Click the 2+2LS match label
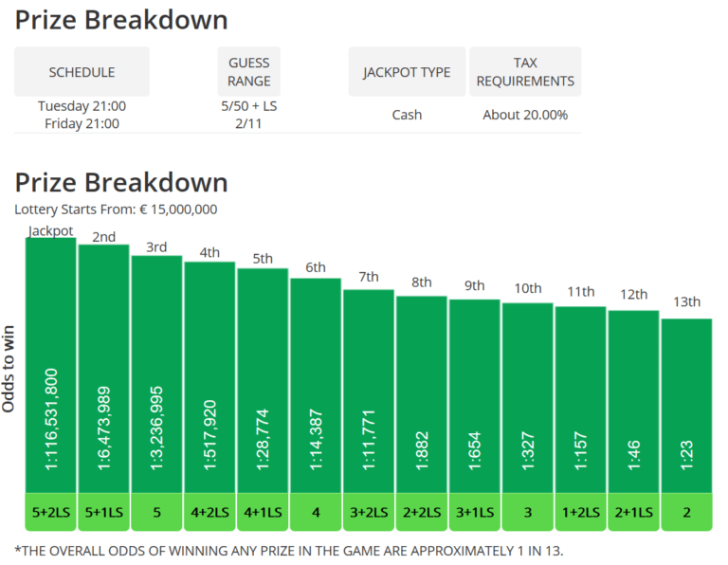 point(422,512)
